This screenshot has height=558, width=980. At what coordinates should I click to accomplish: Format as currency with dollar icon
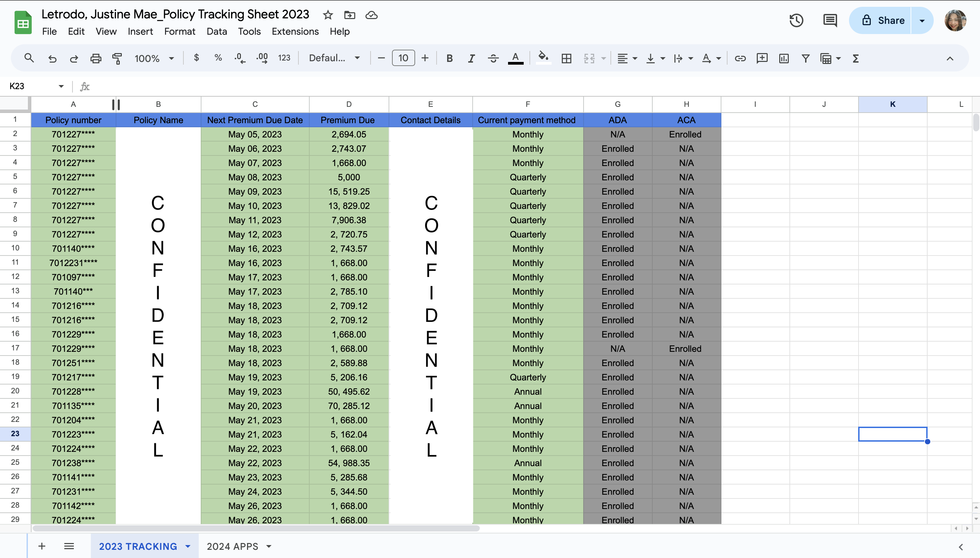(197, 58)
